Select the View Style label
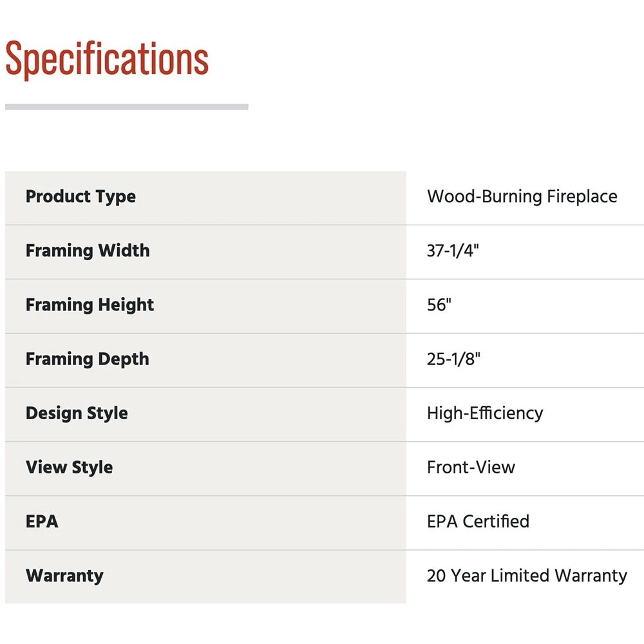Image resolution: width=644 pixels, height=644 pixels. coord(69,467)
